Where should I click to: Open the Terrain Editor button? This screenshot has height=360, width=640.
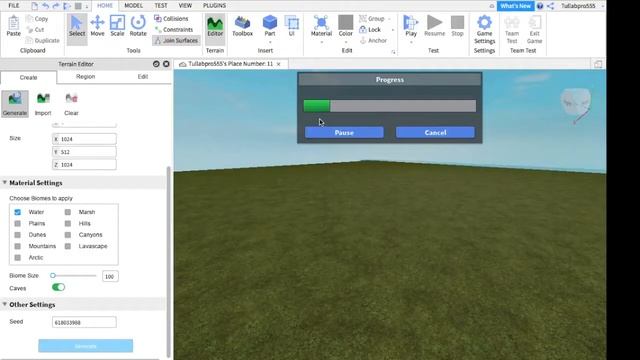(215, 27)
